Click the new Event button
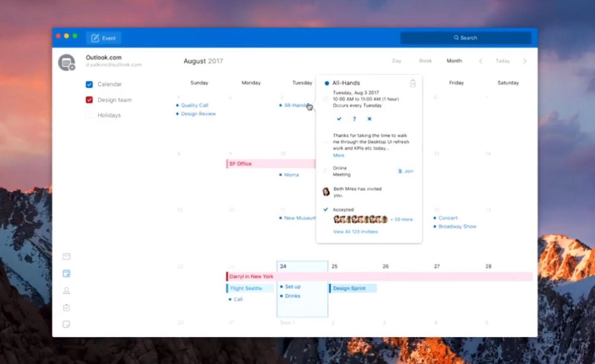Viewport: 595px width, 364px height. pos(104,38)
